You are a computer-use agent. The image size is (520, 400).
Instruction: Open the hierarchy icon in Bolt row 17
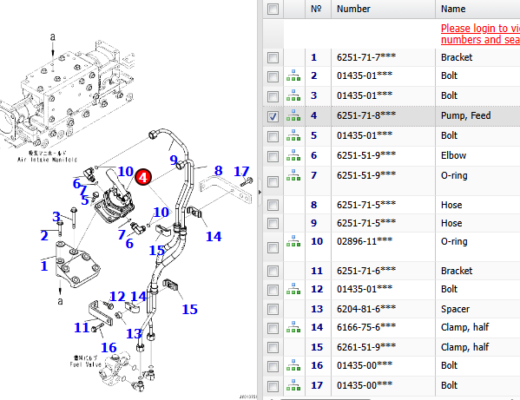[x=293, y=385]
